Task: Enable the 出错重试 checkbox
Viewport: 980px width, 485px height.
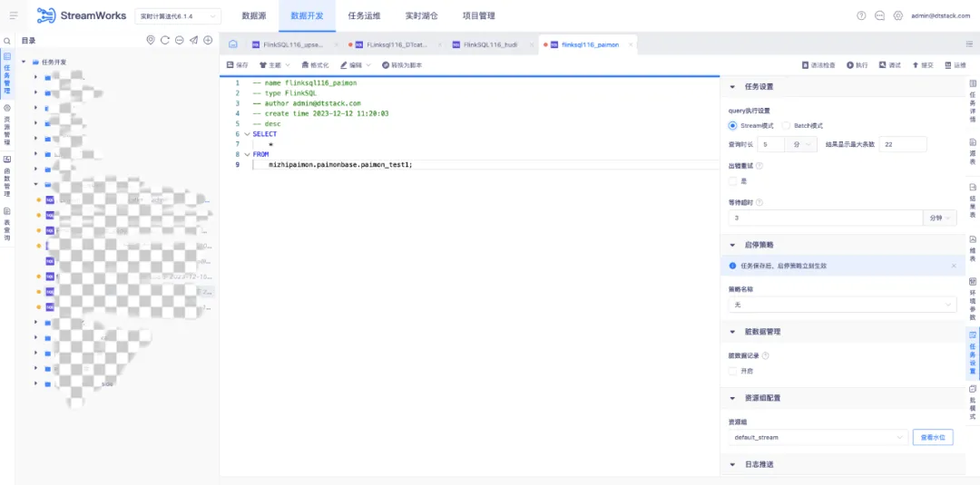Action: coord(732,181)
